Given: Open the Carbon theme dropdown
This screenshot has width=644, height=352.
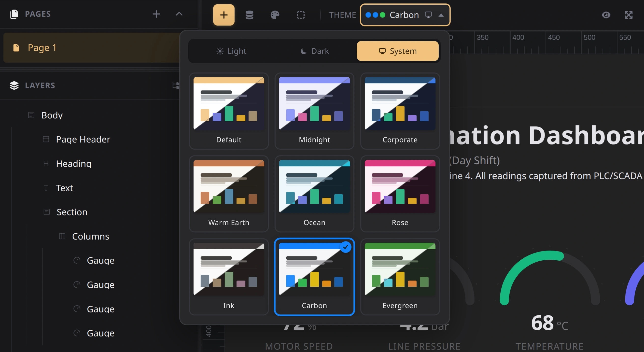Looking at the screenshot, I should tap(405, 15).
